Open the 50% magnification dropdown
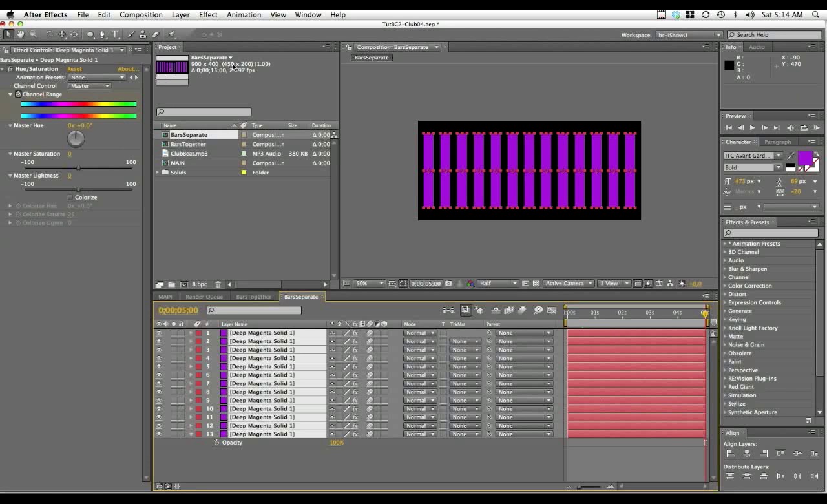827x504 pixels. pyautogui.click(x=369, y=284)
